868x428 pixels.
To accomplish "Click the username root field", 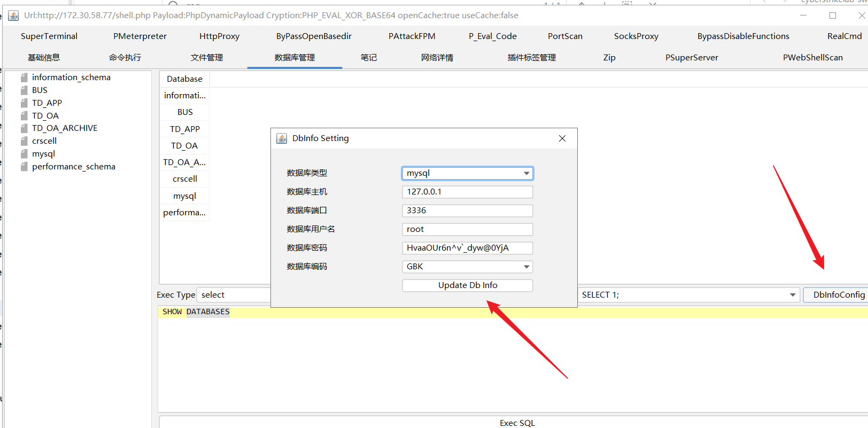I will pyautogui.click(x=468, y=229).
